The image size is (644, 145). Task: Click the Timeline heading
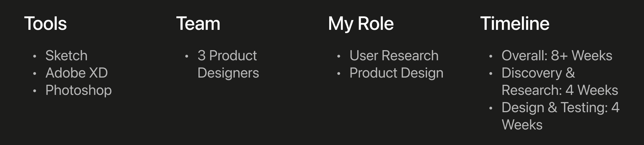pos(515,24)
